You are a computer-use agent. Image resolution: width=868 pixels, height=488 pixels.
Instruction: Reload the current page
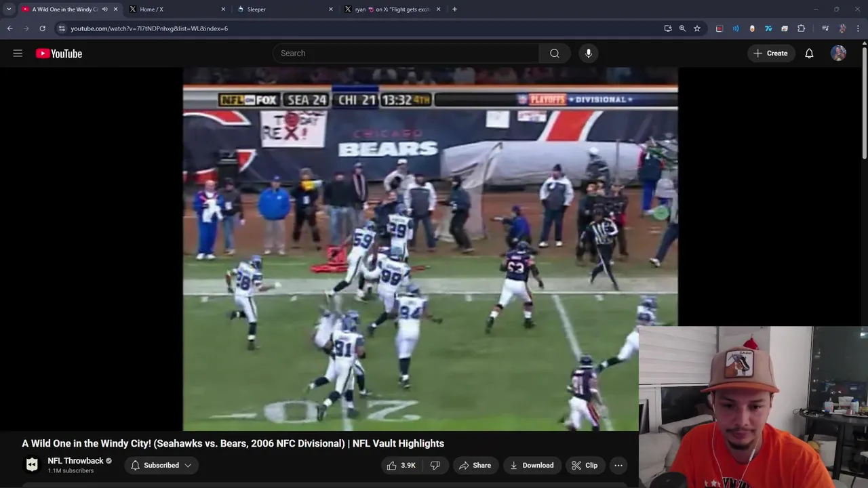coord(43,28)
